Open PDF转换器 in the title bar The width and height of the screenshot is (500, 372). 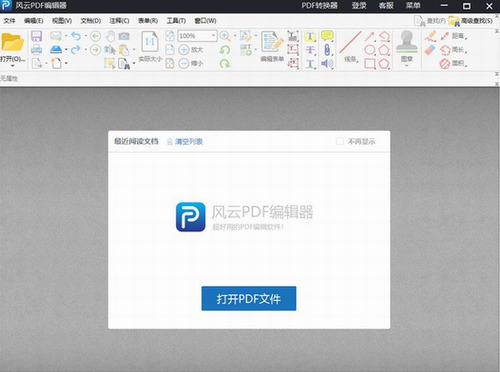point(319,5)
